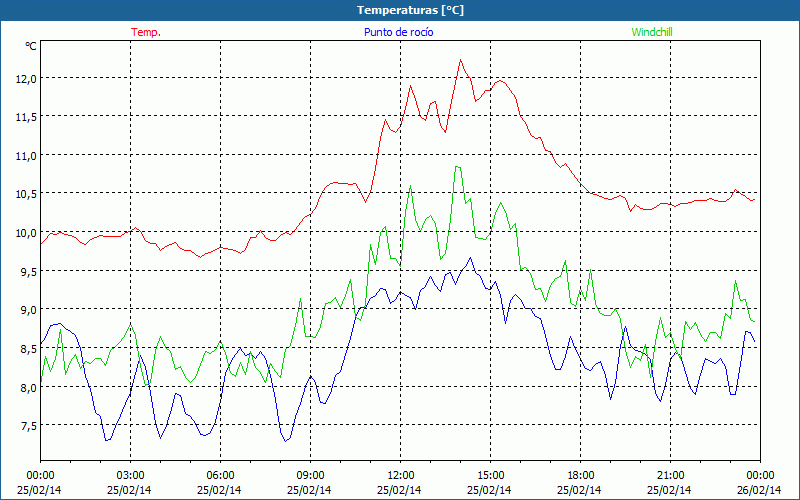This screenshot has width=800, height=500.
Task: Click the 21:00 time axis label
Action: 670,476
